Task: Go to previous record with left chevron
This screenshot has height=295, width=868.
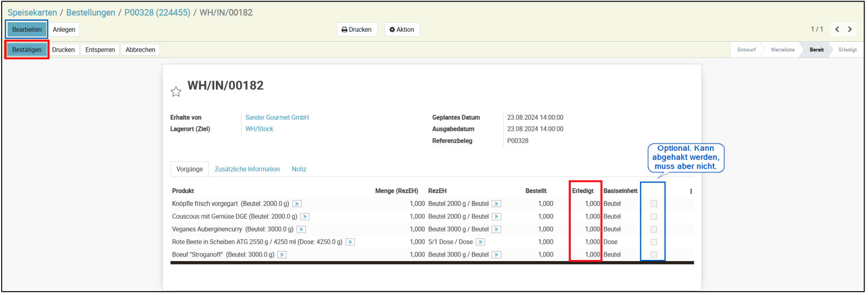Action: click(x=837, y=29)
